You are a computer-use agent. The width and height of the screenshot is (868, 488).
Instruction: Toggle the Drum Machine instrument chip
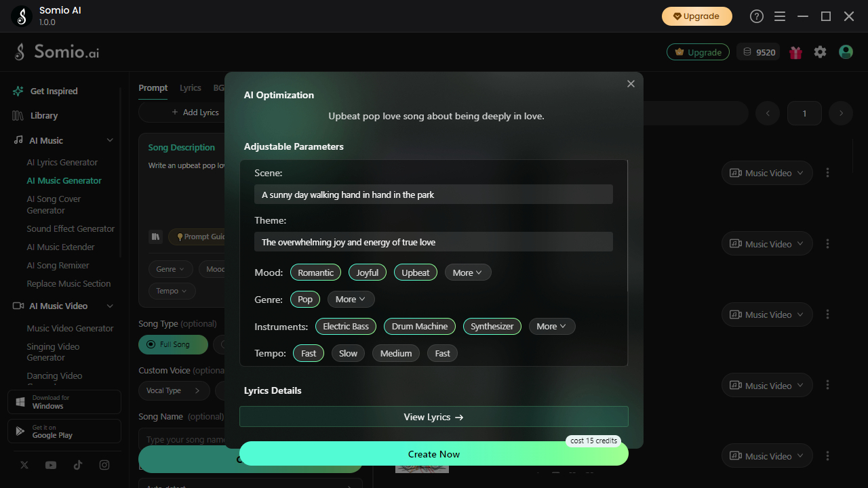[x=420, y=326]
